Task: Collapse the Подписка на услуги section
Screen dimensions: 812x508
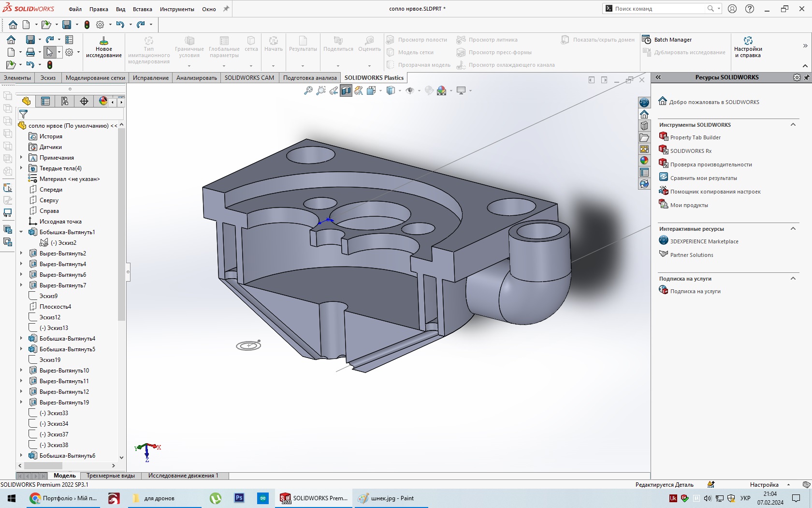Action: (x=793, y=279)
